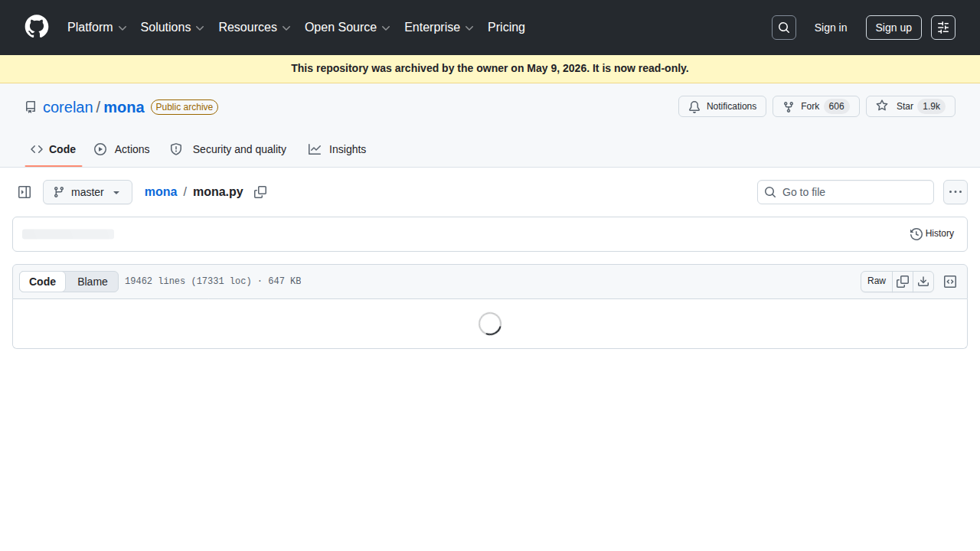
Task: Open the Security and quality tab
Action: tap(228, 149)
